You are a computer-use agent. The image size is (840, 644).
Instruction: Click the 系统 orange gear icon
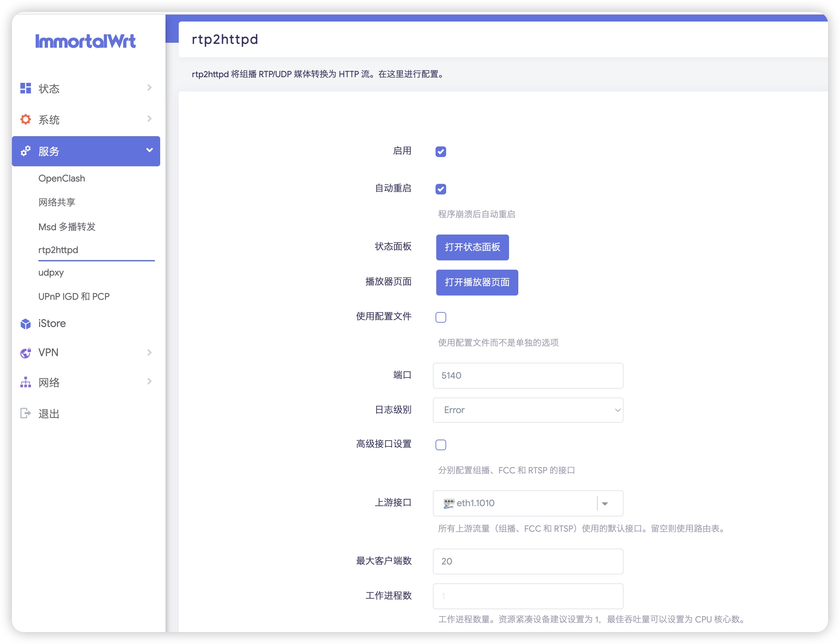click(25, 119)
